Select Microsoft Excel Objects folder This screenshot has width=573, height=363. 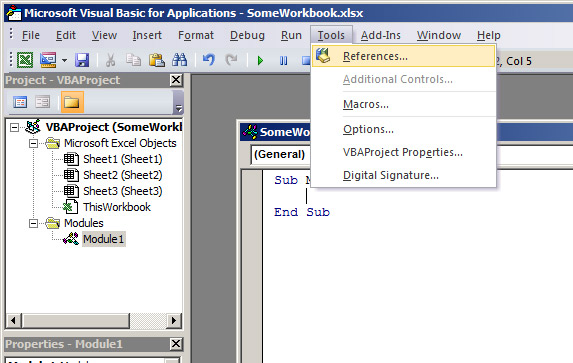coord(120,143)
